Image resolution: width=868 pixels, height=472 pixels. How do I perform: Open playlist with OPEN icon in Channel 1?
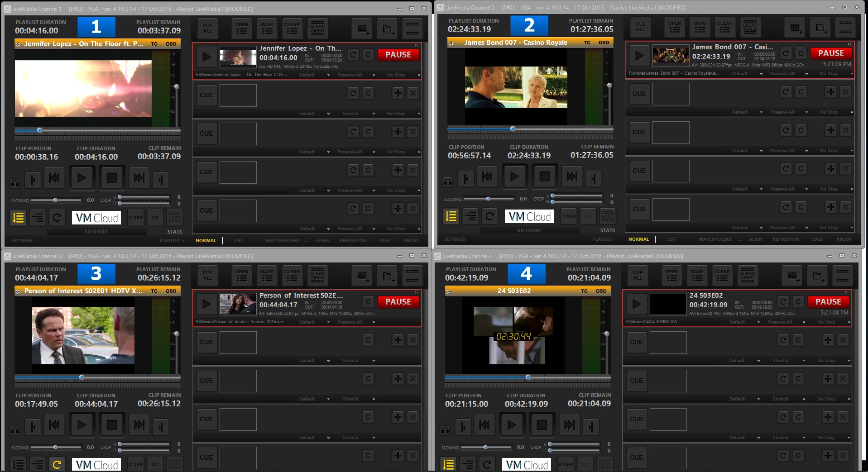pyautogui.click(x=242, y=29)
